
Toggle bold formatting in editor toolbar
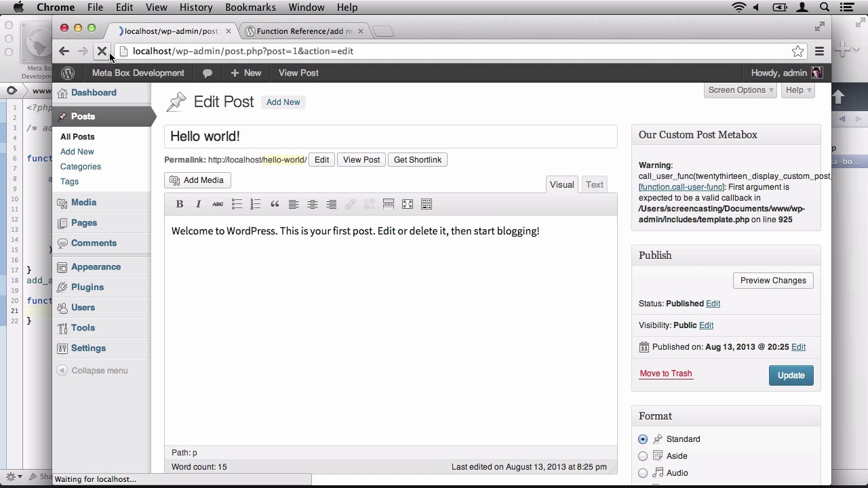pos(180,204)
